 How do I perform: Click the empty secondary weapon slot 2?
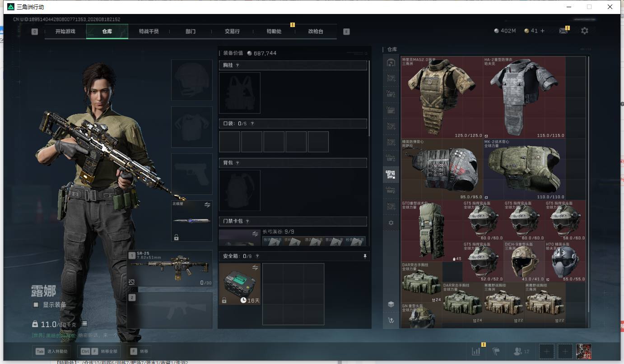pos(169,310)
